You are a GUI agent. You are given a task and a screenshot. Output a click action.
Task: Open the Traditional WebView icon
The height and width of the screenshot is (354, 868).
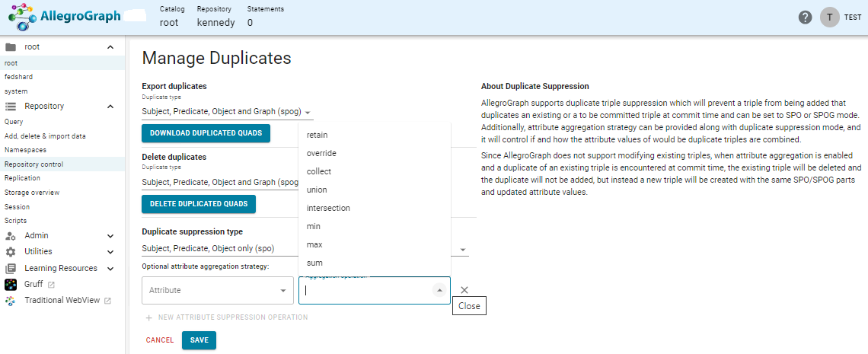[x=11, y=301]
